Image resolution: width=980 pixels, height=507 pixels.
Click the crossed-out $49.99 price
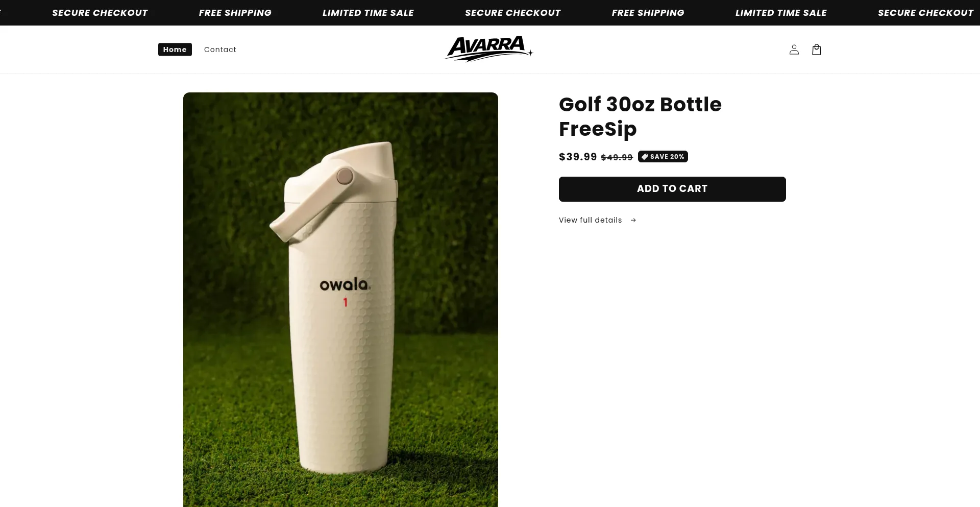click(x=617, y=157)
